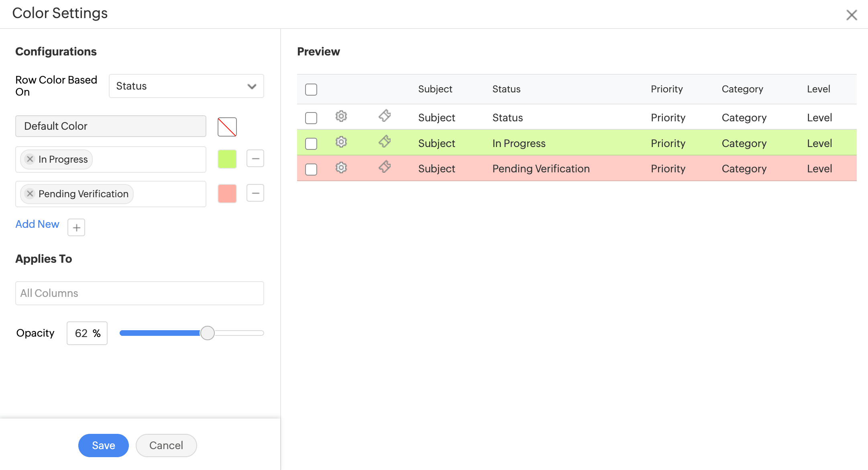Screen dimensions: 868x470
Task: Click the Add New link
Action: point(37,224)
